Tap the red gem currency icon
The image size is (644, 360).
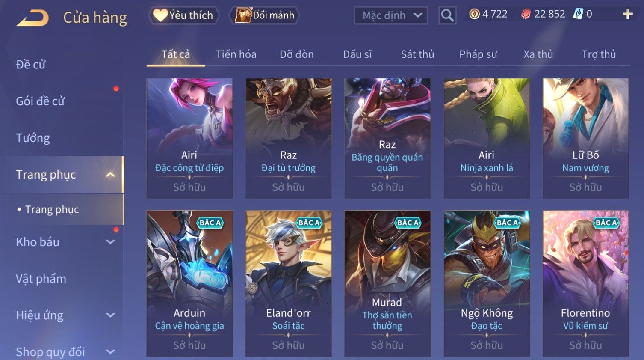(x=526, y=14)
